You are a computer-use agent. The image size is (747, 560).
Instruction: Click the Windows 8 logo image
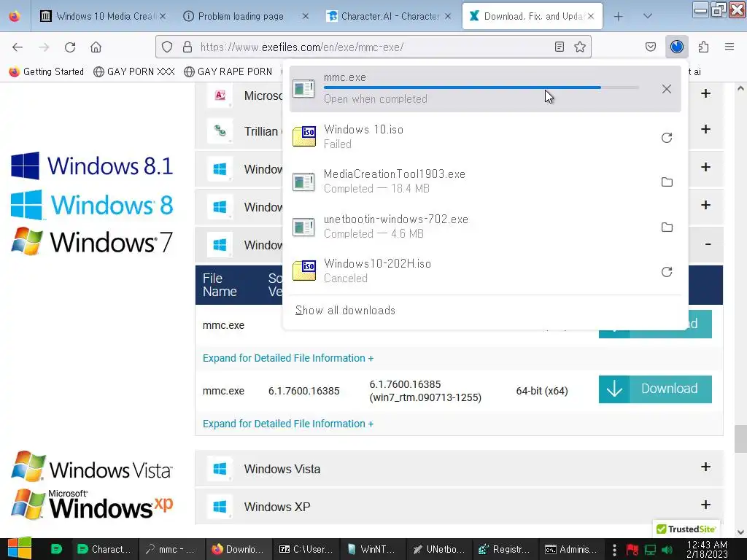(91, 205)
